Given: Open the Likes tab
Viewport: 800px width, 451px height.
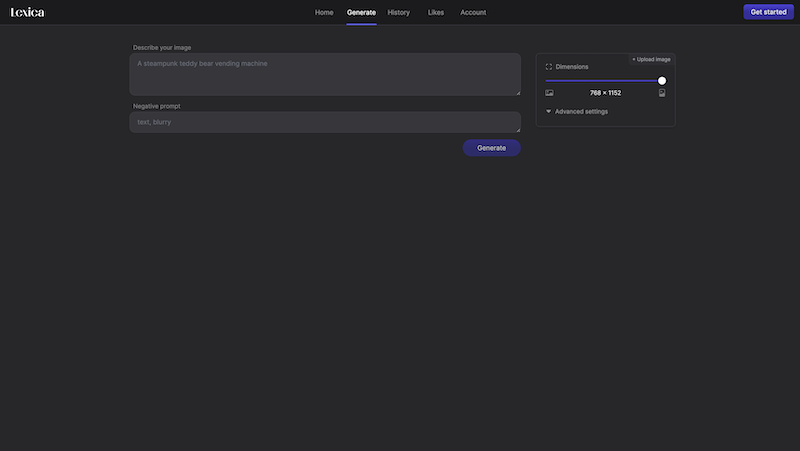Looking at the screenshot, I should tap(435, 12).
